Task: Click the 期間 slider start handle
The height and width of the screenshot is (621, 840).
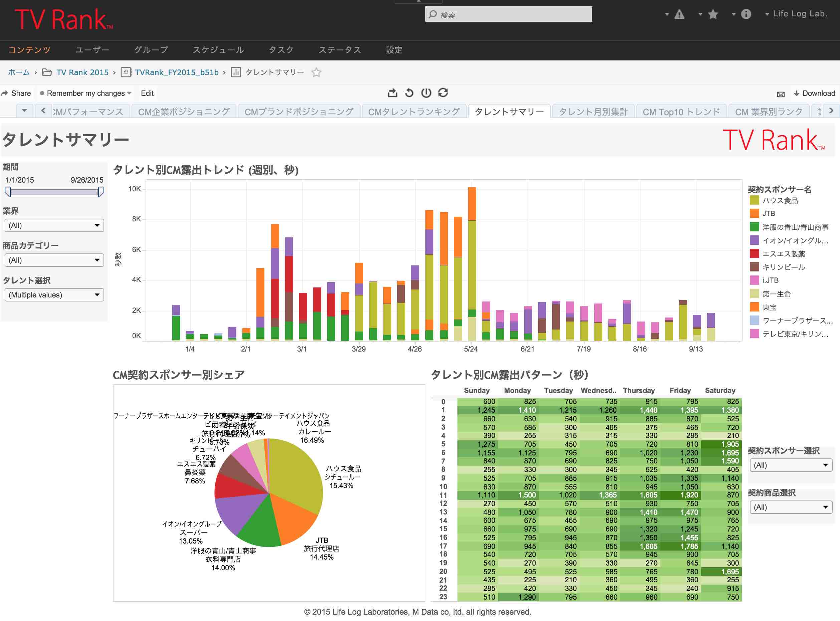Action: 8,192
